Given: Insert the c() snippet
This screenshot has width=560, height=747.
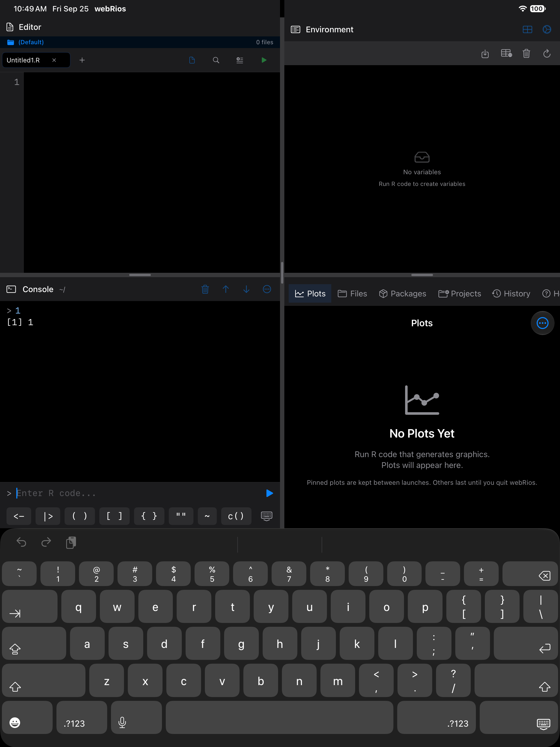Looking at the screenshot, I should [236, 516].
